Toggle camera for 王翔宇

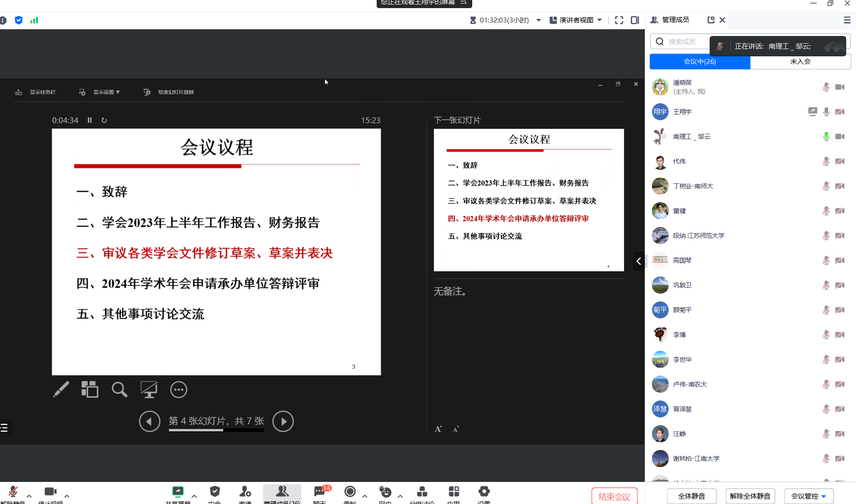840,112
